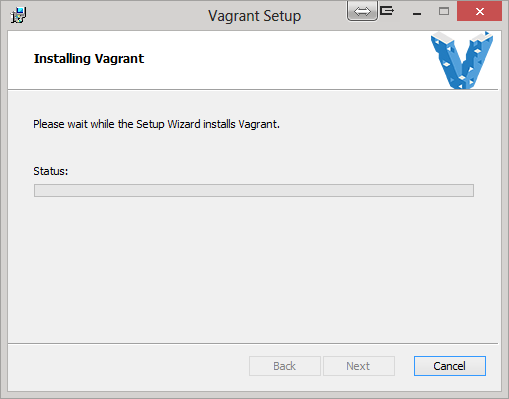Click the grayed-out maximize button
The width and height of the screenshot is (509, 399).
[x=444, y=12]
